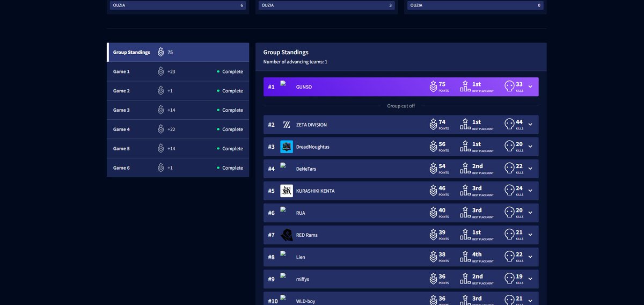
Task: Select the Game 4 tab
Action: (x=178, y=129)
